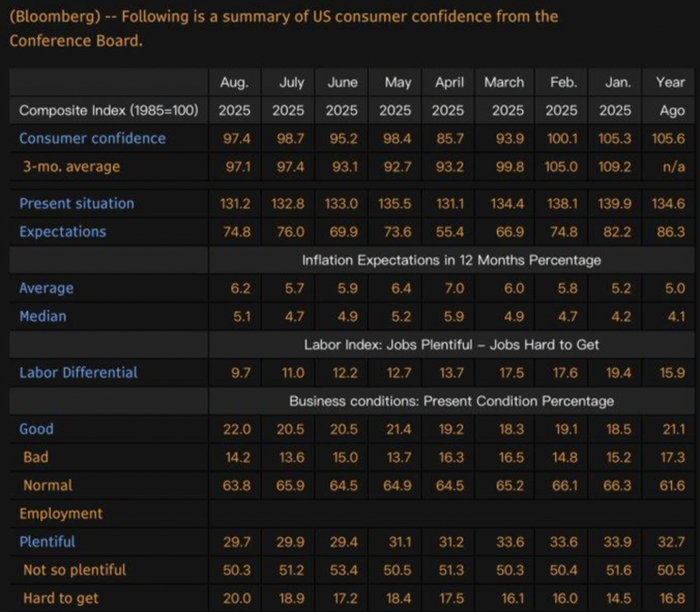The width and height of the screenshot is (700, 612).
Task: Click the Composite Index (1985=100) header
Action: (x=109, y=110)
